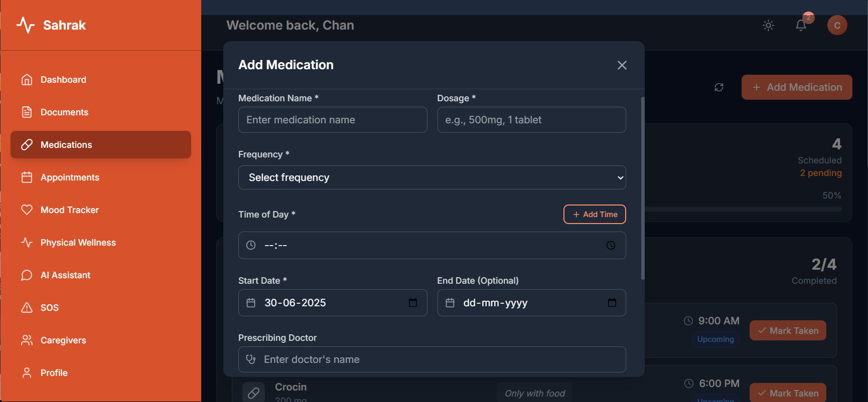This screenshot has width=868, height=402.
Task: Open the Start Date calendar picker
Action: [x=413, y=303]
